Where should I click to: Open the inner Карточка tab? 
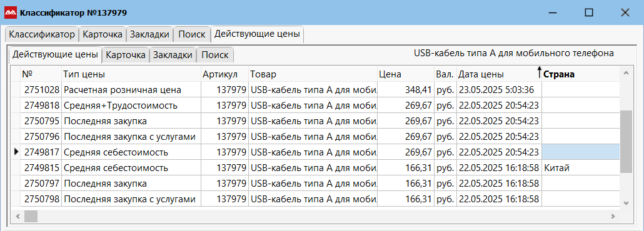tap(126, 55)
